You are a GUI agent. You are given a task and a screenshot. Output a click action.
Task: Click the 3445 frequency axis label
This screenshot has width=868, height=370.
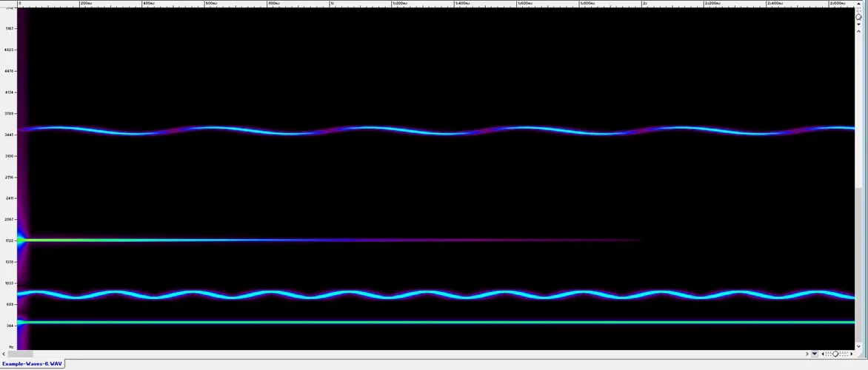click(9, 135)
